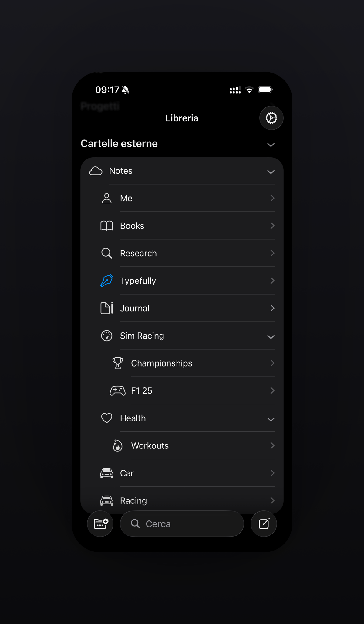Open the Research folder
This screenshot has width=364, height=624.
(138, 253)
